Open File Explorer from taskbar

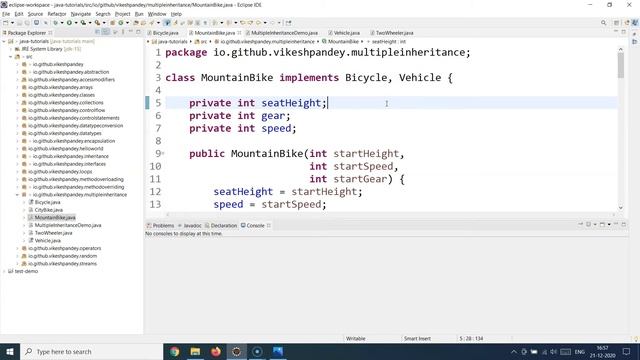195,351
